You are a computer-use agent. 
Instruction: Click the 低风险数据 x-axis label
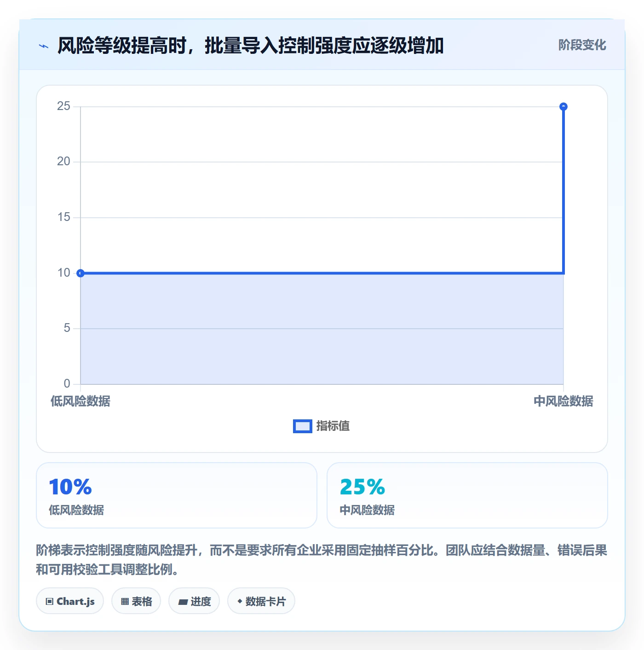click(80, 401)
